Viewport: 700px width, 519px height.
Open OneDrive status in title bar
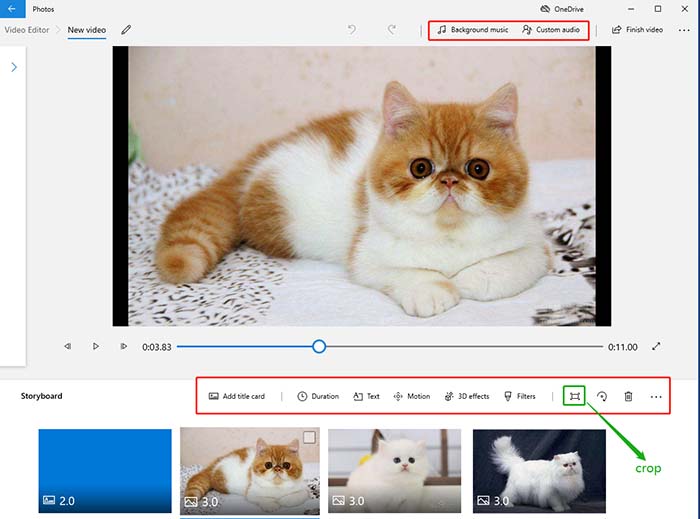point(562,9)
